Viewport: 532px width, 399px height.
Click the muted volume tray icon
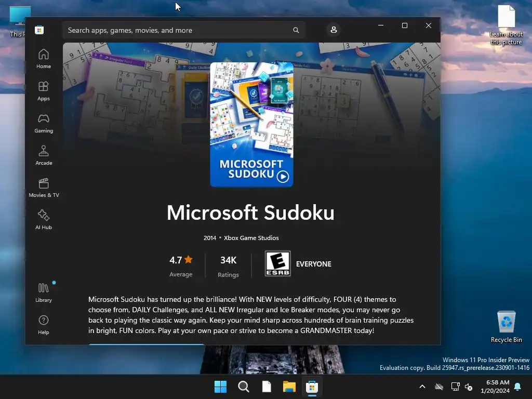(x=469, y=387)
